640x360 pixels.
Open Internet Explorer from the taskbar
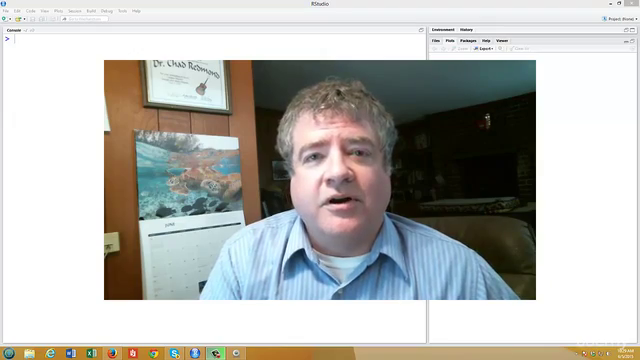pos(50,353)
